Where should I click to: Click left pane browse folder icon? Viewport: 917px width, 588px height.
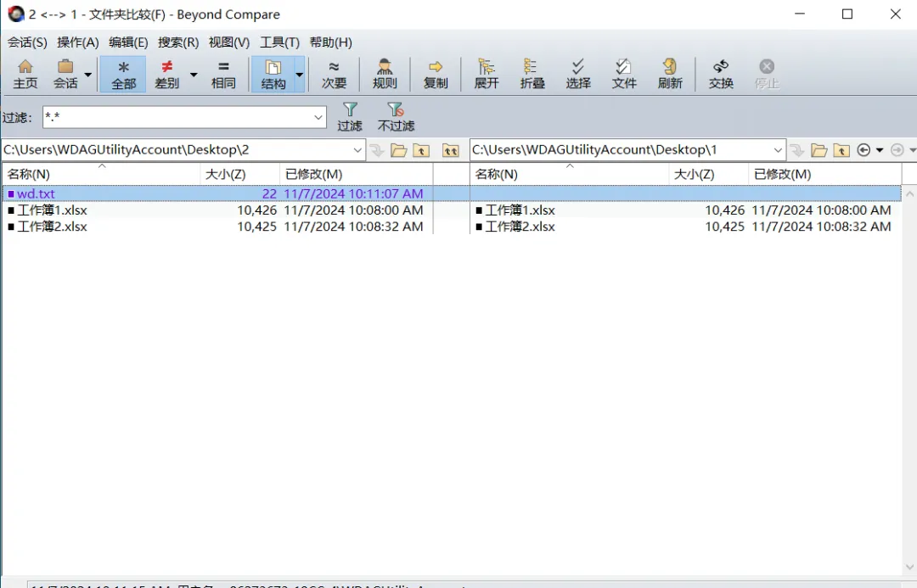point(399,150)
